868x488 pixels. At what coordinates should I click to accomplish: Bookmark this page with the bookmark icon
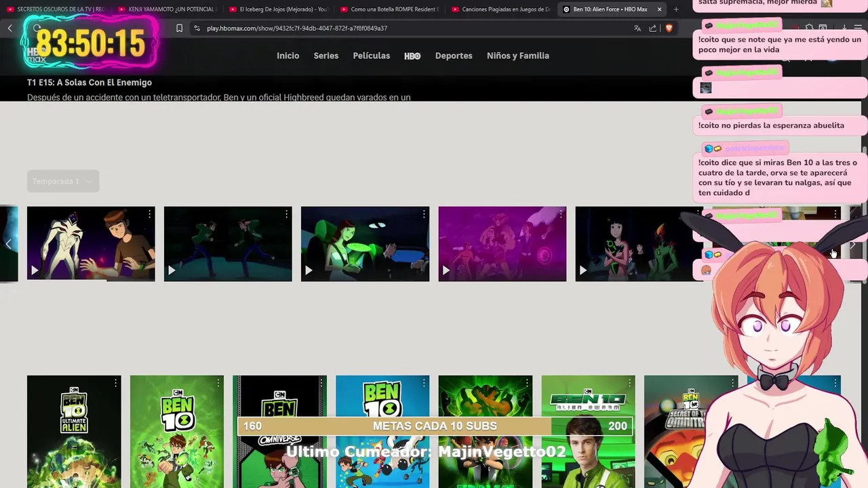[179, 28]
